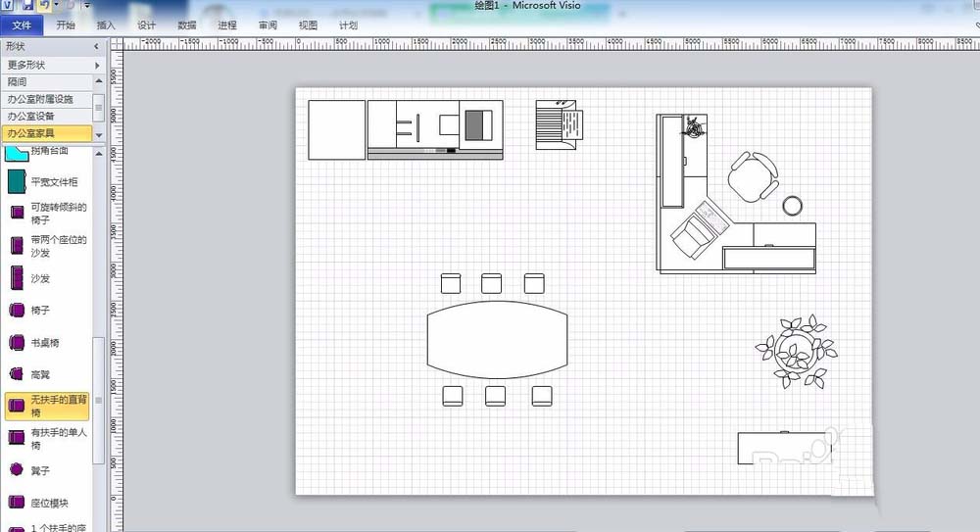Image resolution: width=980 pixels, height=532 pixels.
Task: Switch to the 开始 ribbon tab
Action: point(65,25)
